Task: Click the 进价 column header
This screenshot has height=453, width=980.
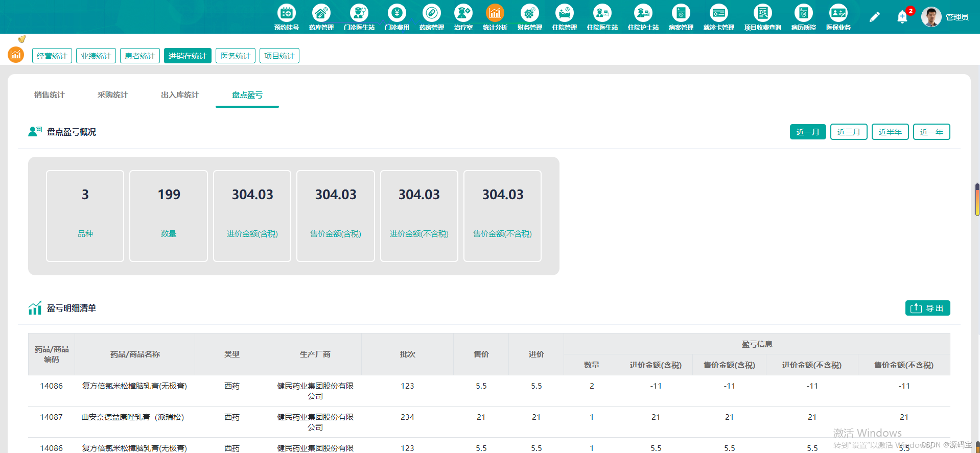Action: tap(536, 354)
